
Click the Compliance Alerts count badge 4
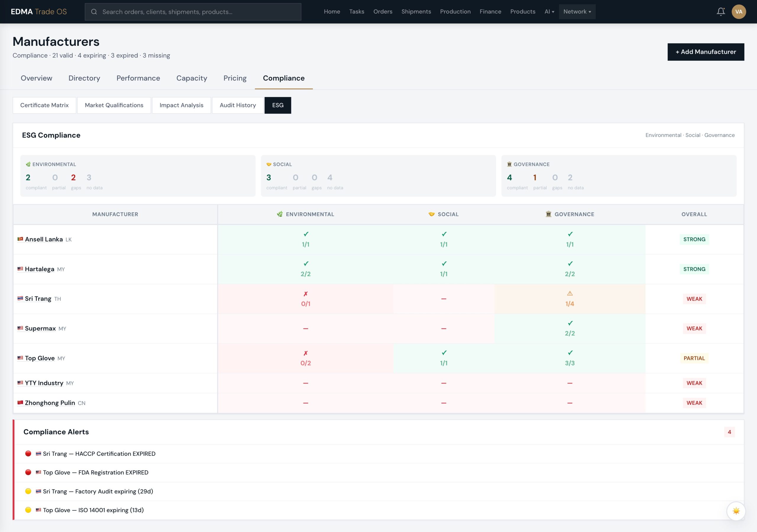tap(729, 432)
